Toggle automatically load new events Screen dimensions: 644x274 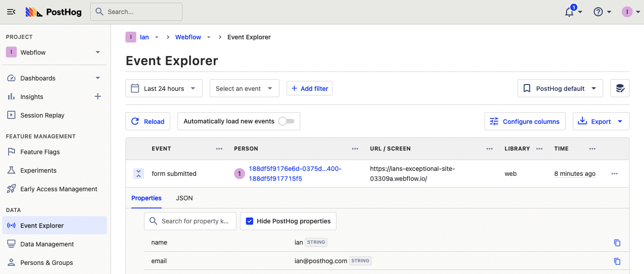pos(286,121)
